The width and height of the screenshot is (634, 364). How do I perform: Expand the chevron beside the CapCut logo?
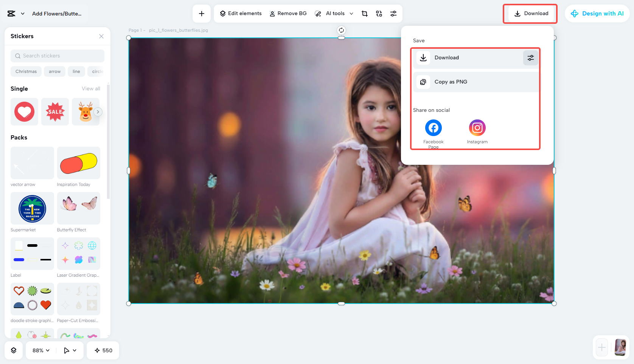pos(23,14)
